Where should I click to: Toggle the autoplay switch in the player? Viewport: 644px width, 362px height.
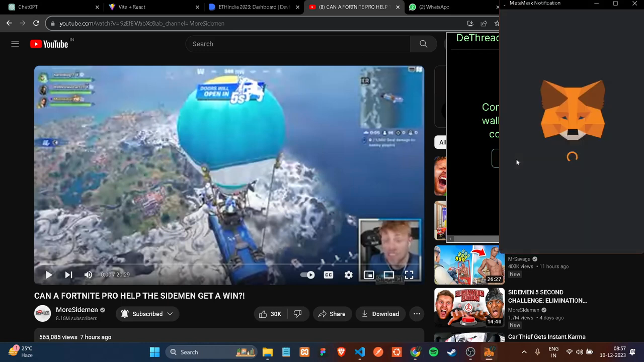tap(307, 275)
